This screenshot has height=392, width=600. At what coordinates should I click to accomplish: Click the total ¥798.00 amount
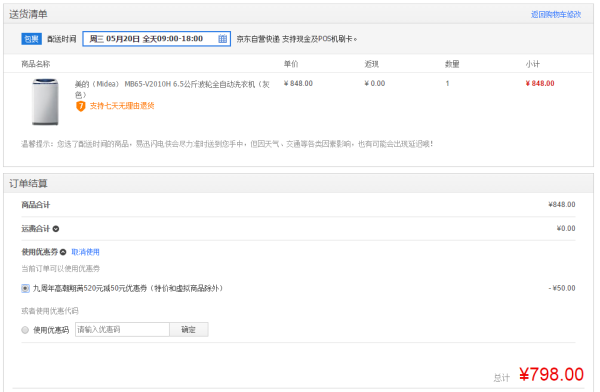point(551,374)
